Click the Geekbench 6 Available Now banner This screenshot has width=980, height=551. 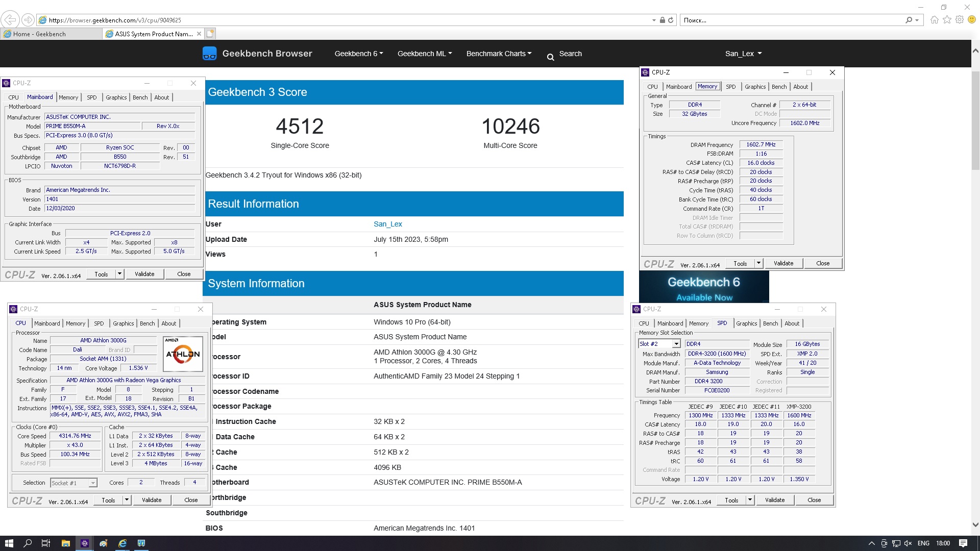[x=704, y=287]
